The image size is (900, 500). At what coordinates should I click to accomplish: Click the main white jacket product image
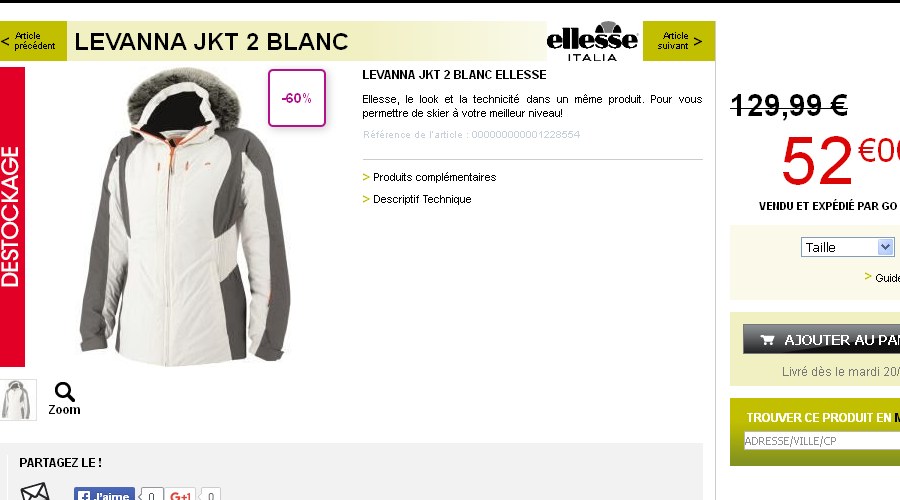185,217
